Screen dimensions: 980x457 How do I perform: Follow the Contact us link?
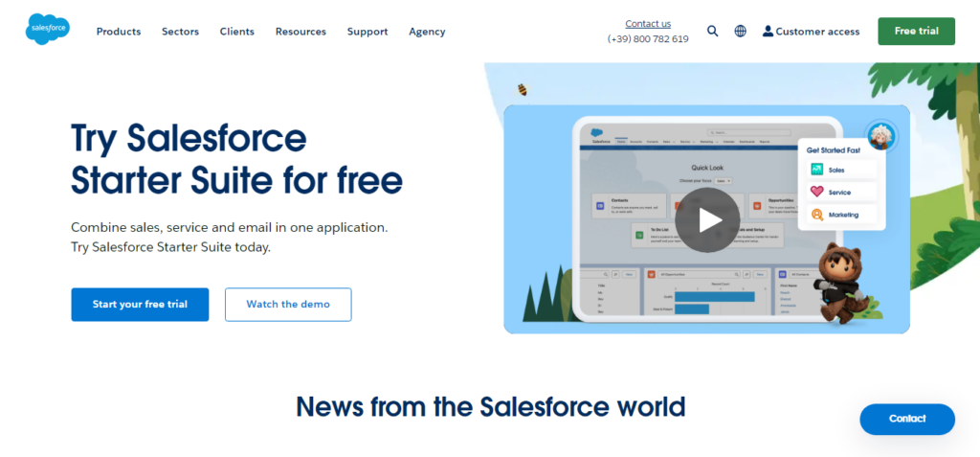pos(648,24)
